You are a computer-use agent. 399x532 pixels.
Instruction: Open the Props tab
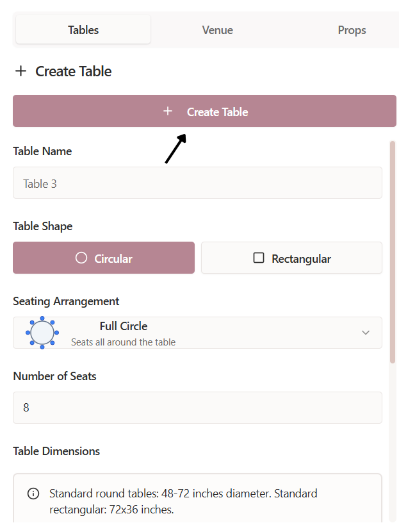(352, 29)
